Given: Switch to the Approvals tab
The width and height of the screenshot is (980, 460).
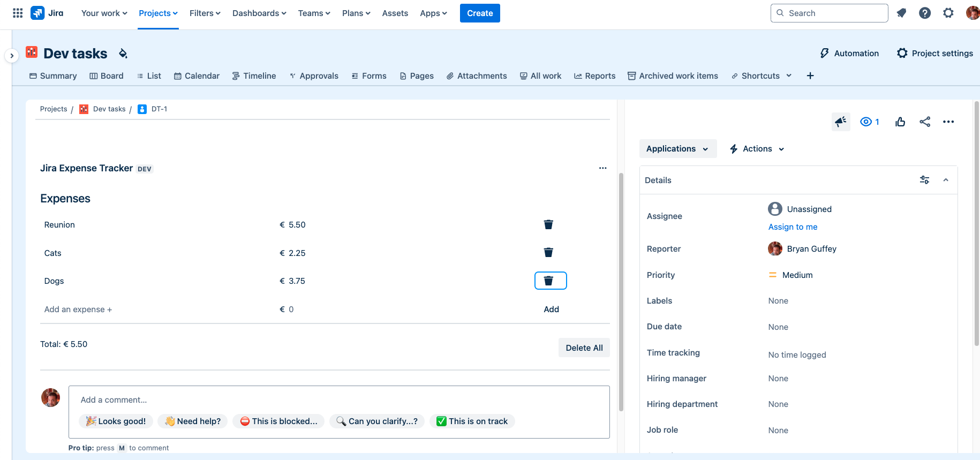Looking at the screenshot, I should pos(314,76).
